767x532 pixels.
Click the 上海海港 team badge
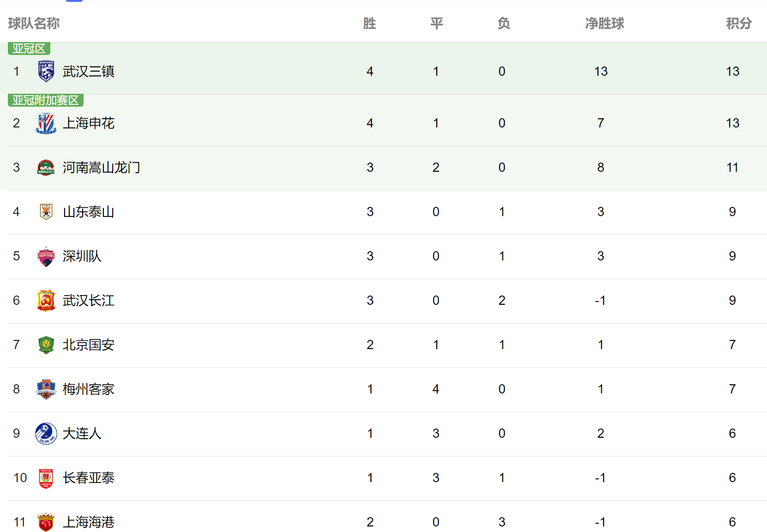click(46, 522)
